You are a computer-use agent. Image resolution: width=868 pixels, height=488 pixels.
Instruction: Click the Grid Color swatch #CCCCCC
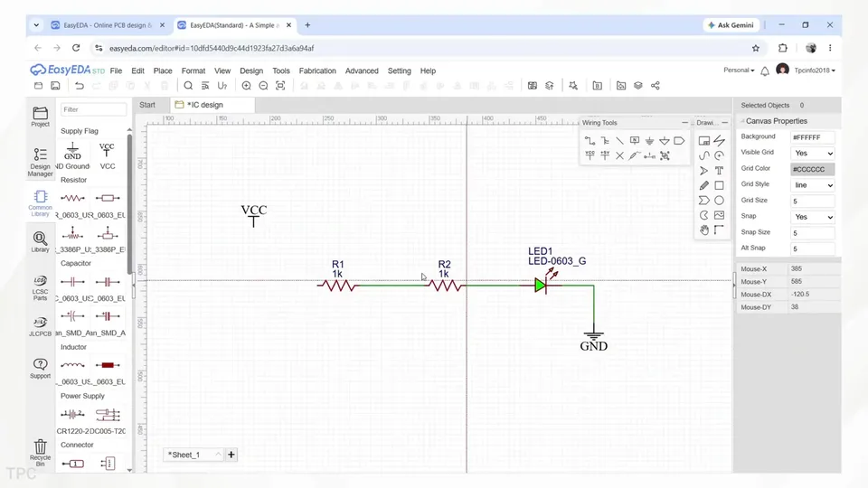[x=812, y=169]
